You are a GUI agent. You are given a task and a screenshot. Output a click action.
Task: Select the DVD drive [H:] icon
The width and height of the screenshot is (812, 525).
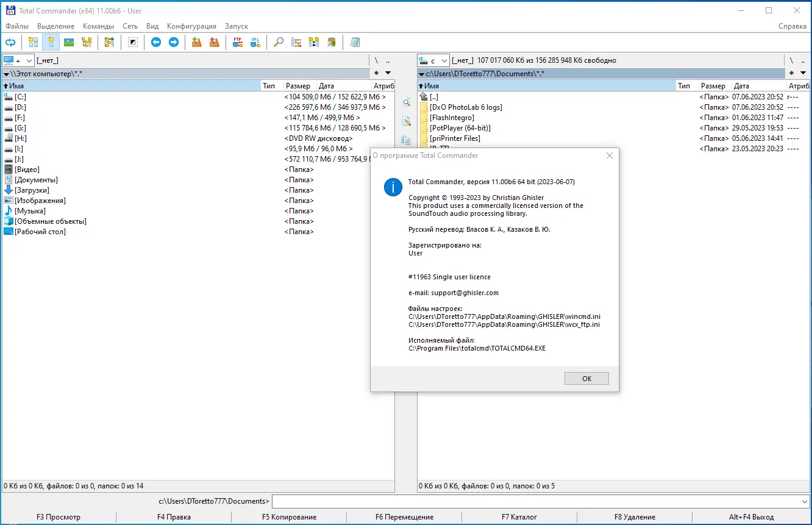click(9, 138)
